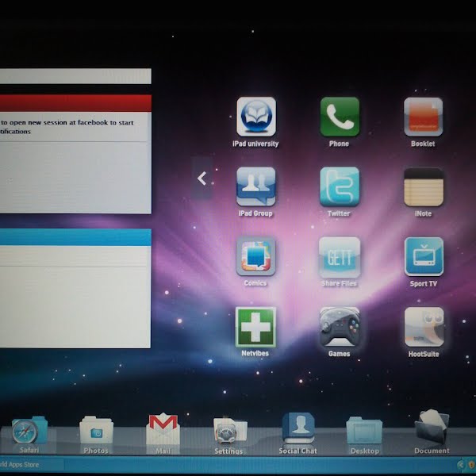Open the Comics app
This screenshot has width=476, height=476.
[255, 257]
